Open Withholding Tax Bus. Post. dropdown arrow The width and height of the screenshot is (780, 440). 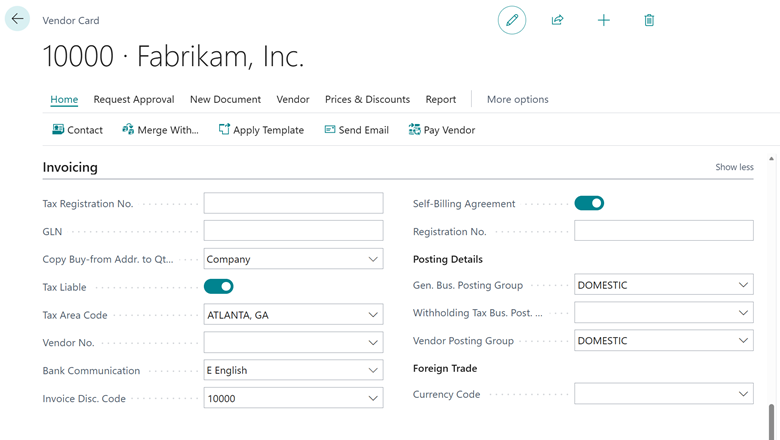pos(743,313)
